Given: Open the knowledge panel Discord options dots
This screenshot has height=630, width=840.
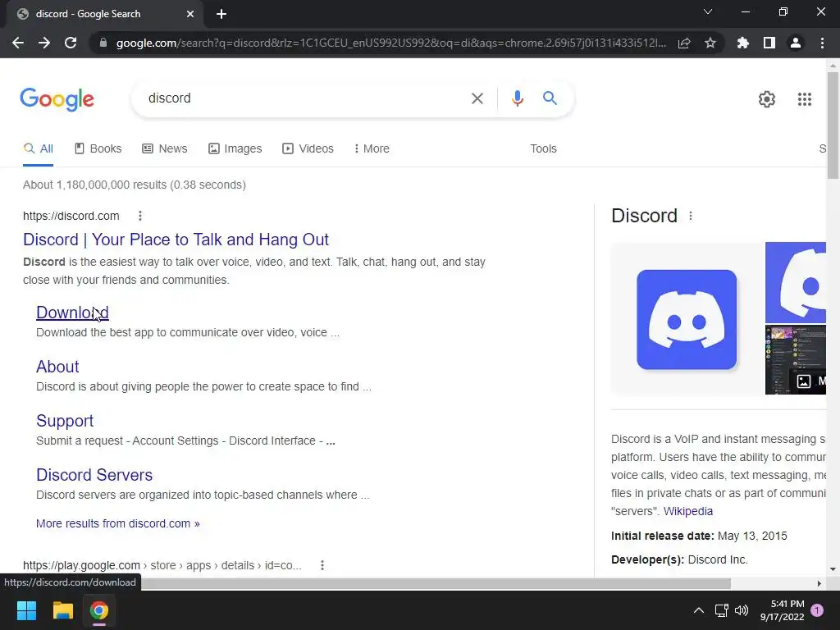Looking at the screenshot, I should click(x=691, y=216).
